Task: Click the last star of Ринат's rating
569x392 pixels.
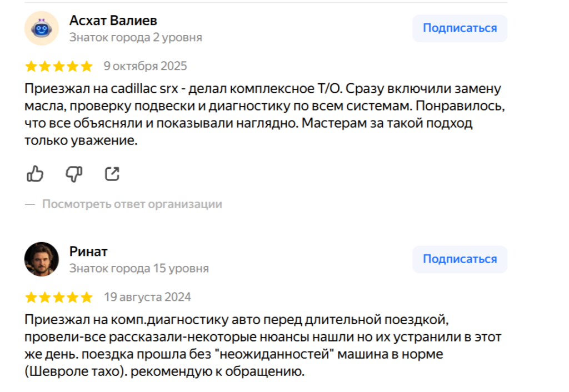Action: tap(87, 298)
